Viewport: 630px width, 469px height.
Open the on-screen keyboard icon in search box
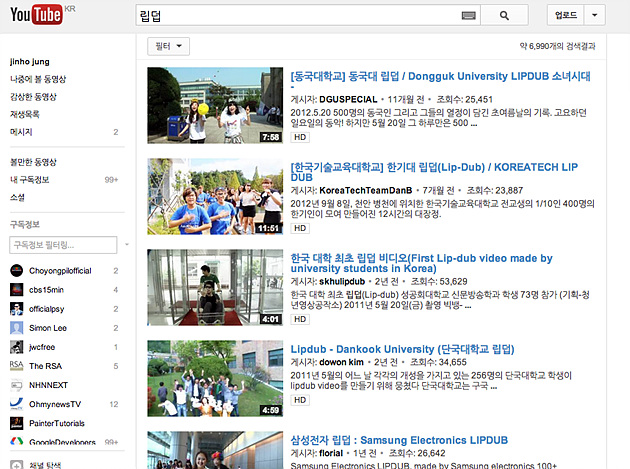469,15
